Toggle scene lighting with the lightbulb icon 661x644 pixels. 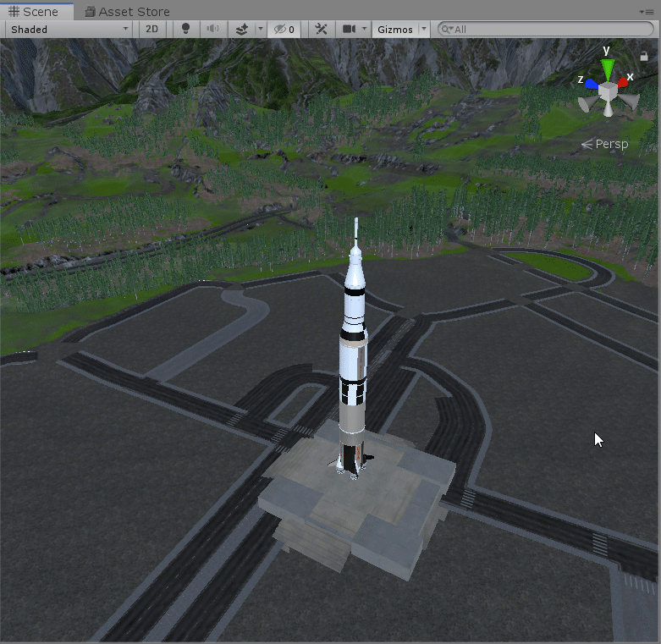[x=186, y=29]
